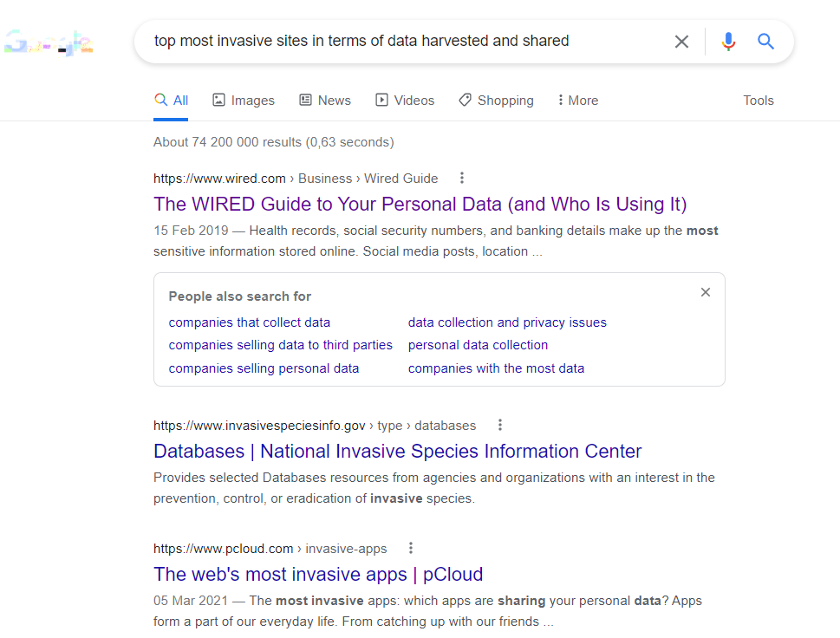The width and height of the screenshot is (840, 638).
Task: Click the Shopping tab price-tag icon
Action: pyautogui.click(x=464, y=100)
